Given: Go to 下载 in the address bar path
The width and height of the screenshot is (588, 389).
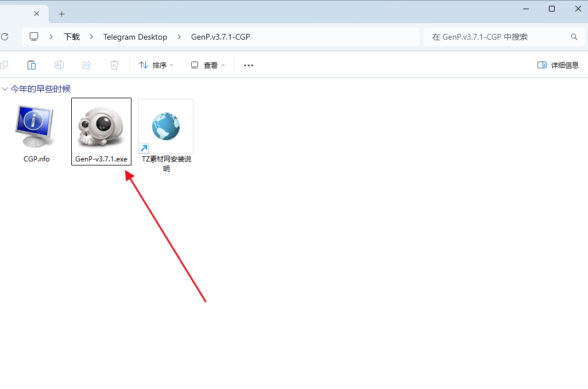Looking at the screenshot, I should click(x=72, y=37).
